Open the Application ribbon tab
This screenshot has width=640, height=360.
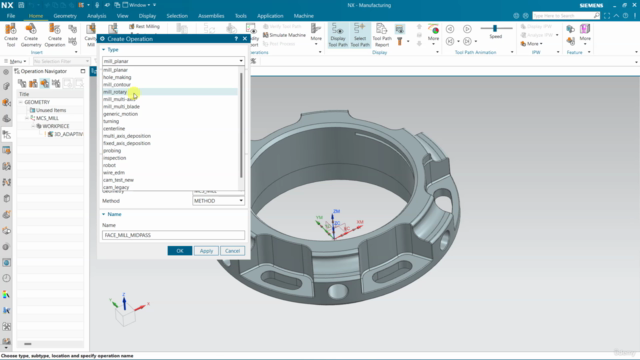[x=270, y=16]
